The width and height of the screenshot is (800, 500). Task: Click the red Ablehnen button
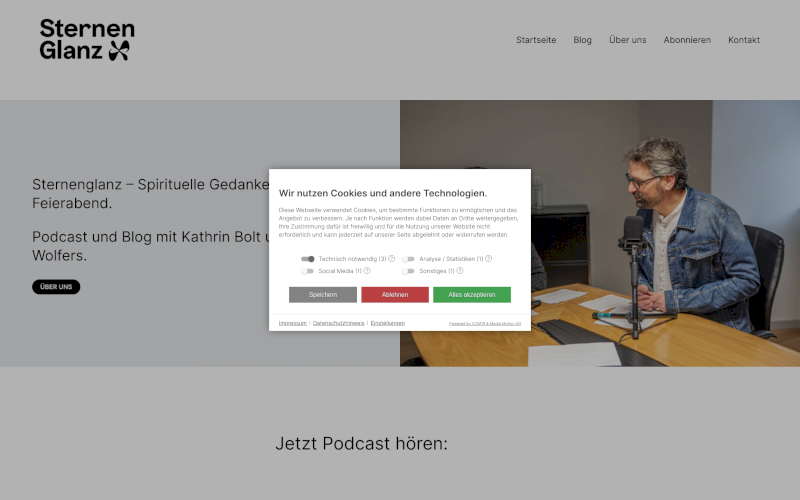395,295
